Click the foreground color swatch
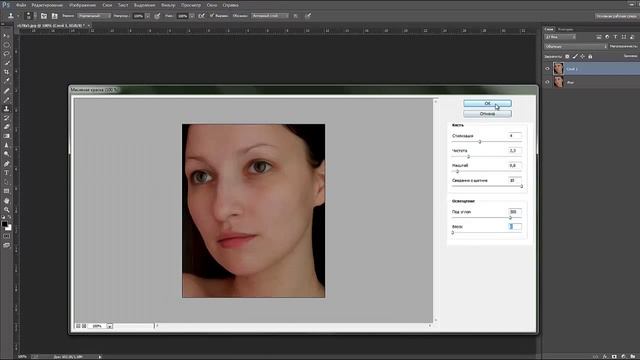The width and height of the screenshot is (640, 360). click(4, 224)
